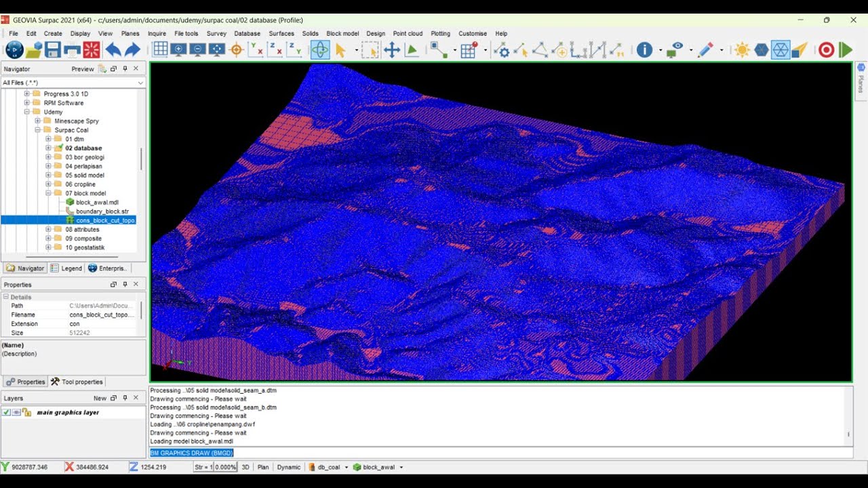Click the save floppy disk icon

[x=53, y=49]
